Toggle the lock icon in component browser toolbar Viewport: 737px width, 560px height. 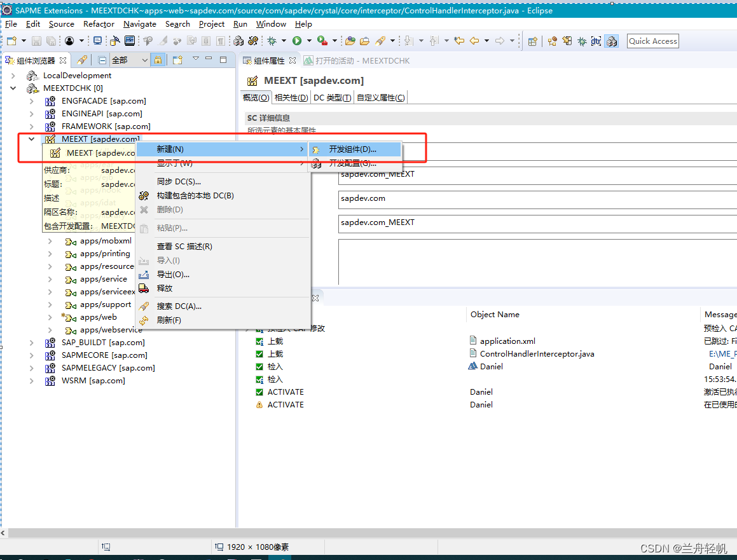pyautogui.click(x=158, y=60)
